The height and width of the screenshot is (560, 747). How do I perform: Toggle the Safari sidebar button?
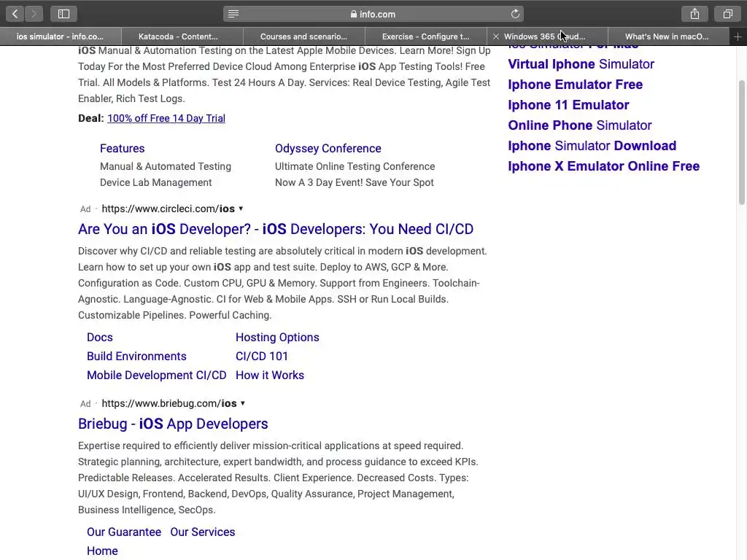(x=64, y=14)
